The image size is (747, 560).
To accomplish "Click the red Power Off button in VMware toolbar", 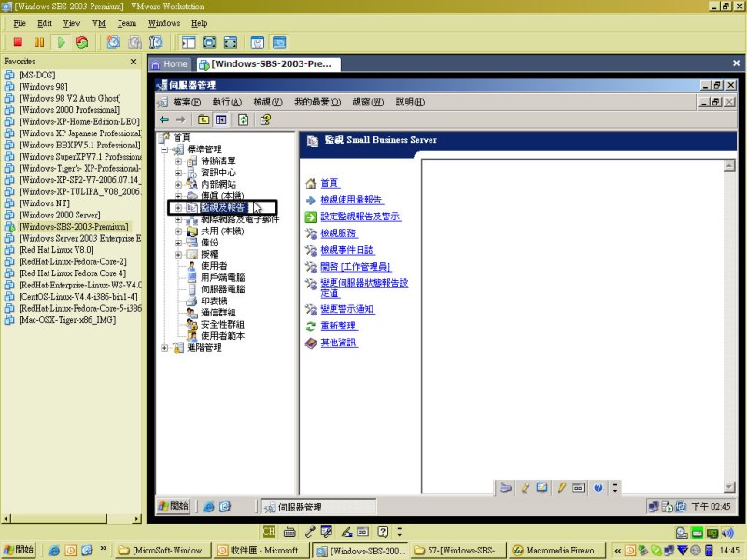I will (x=18, y=42).
